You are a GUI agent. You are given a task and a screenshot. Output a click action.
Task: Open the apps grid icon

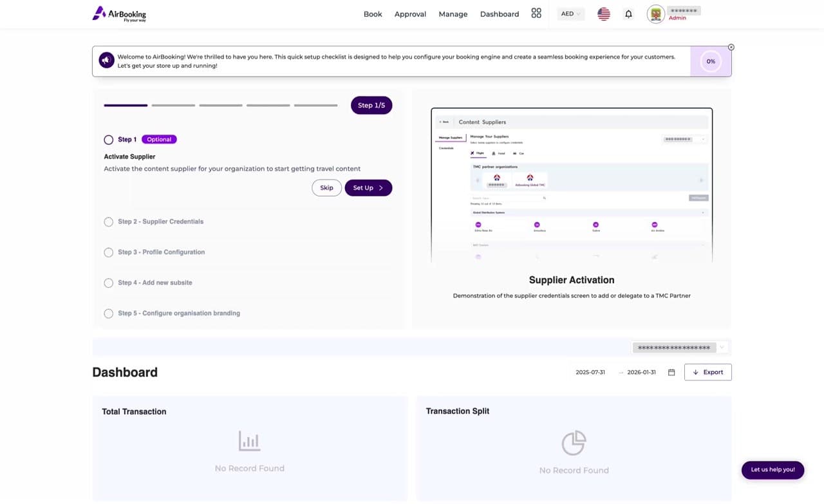coord(536,14)
